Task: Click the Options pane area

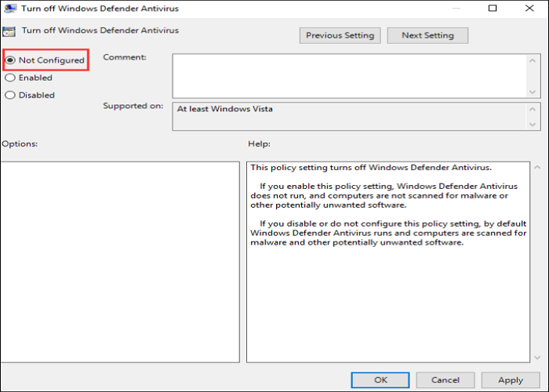Action: pos(120,262)
